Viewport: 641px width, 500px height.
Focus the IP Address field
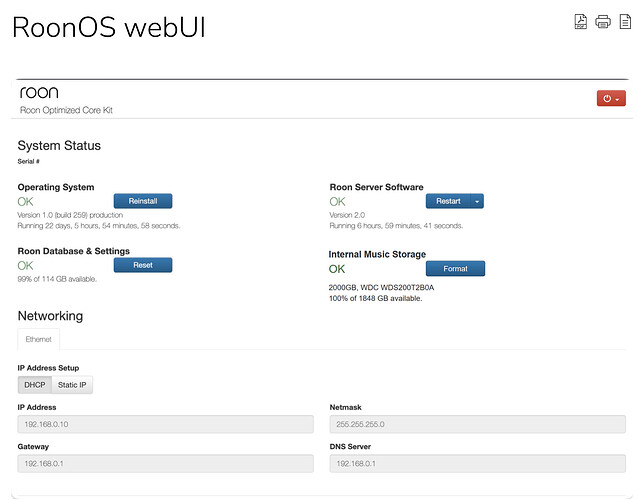coord(166,424)
